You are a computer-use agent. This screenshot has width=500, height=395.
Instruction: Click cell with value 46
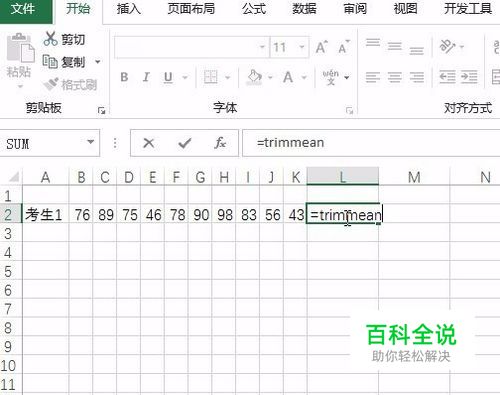tap(153, 214)
